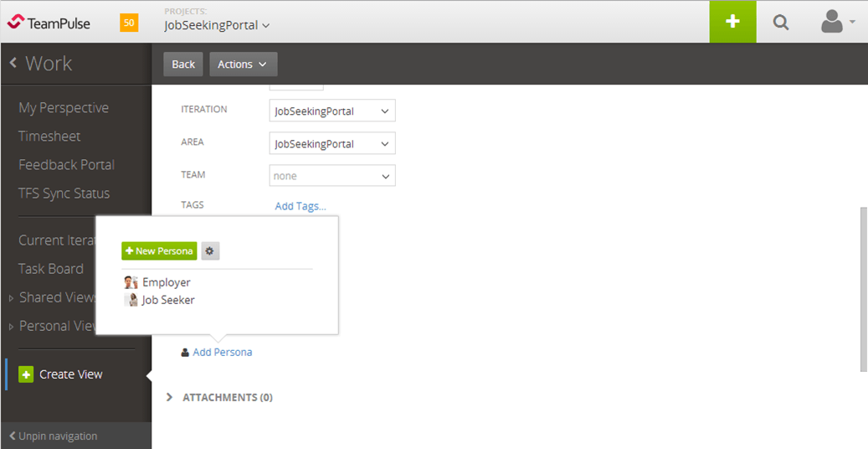The image size is (868, 449).
Task: Open the Current Iteration view
Action: [57, 240]
